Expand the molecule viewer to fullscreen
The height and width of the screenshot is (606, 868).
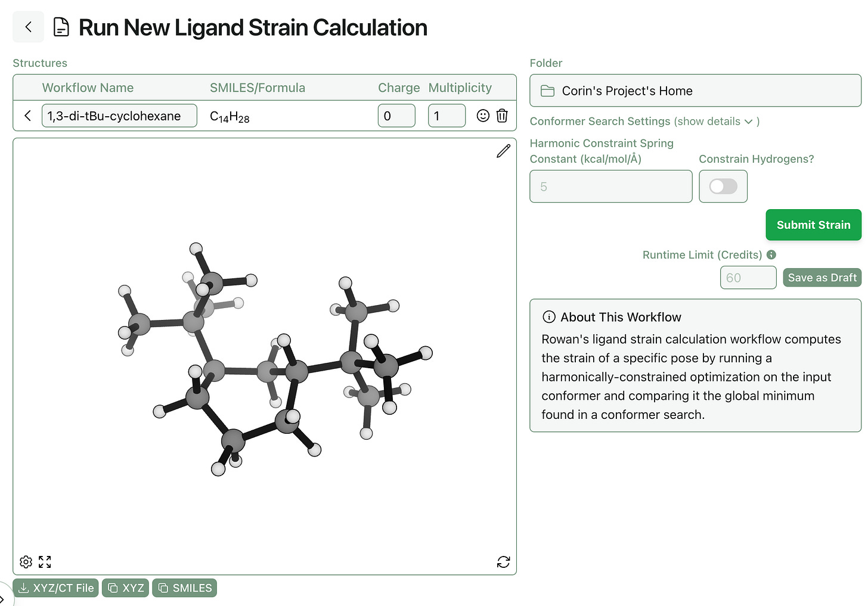pyautogui.click(x=45, y=562)
